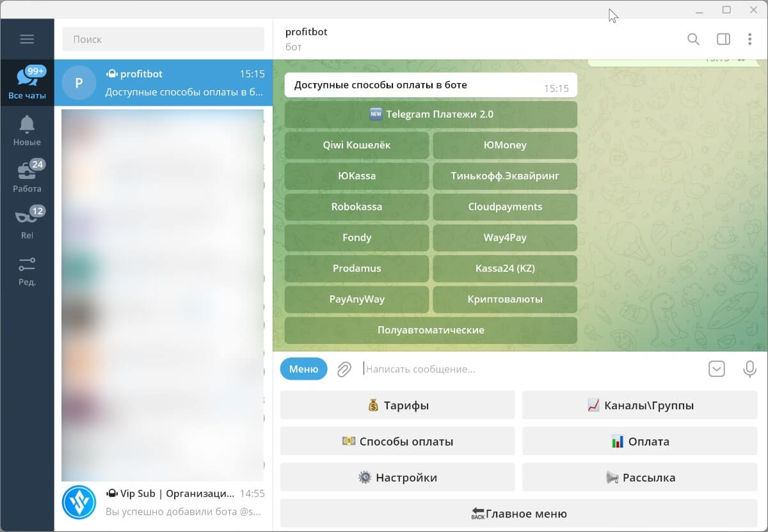Screen dimensions: 768x532
Task: Switch to the Rel folder
Action: 27,223
